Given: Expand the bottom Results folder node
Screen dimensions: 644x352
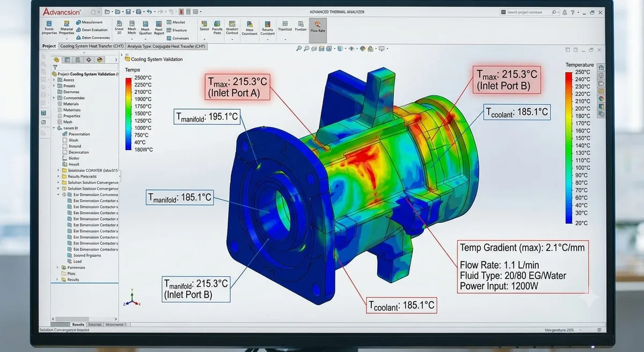Looking at the screenshot, I should (58, 279).
